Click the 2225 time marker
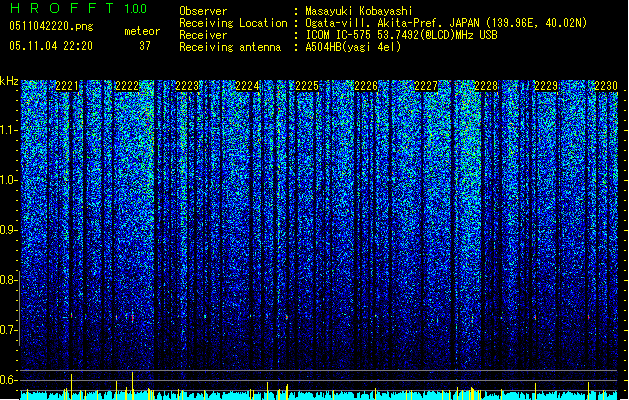 tap(307, 86)
